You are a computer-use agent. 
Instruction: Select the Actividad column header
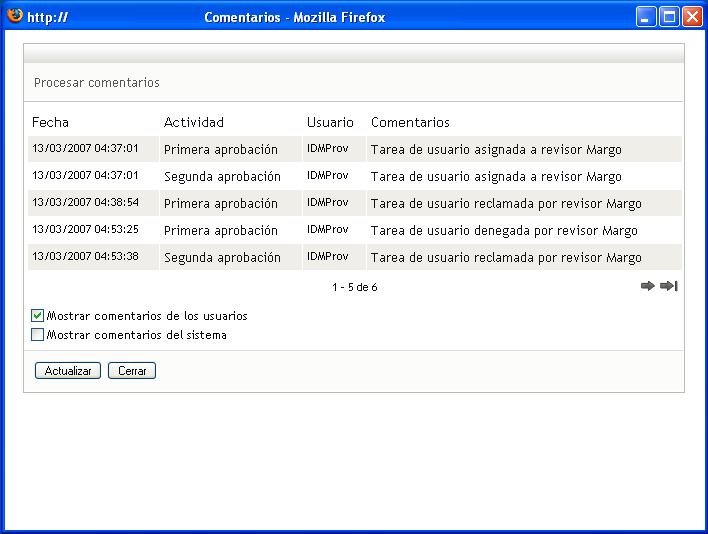pos(194,122)
